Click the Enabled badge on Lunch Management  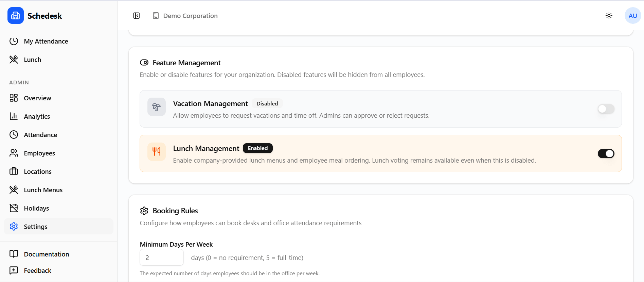pos(258,148)
